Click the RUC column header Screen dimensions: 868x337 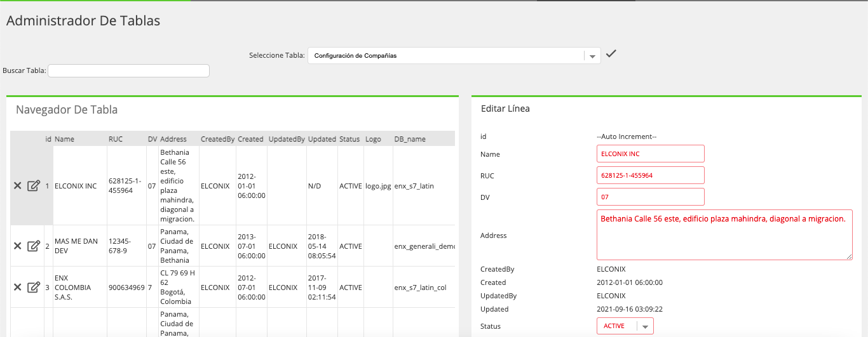click(x=116, y=139)
